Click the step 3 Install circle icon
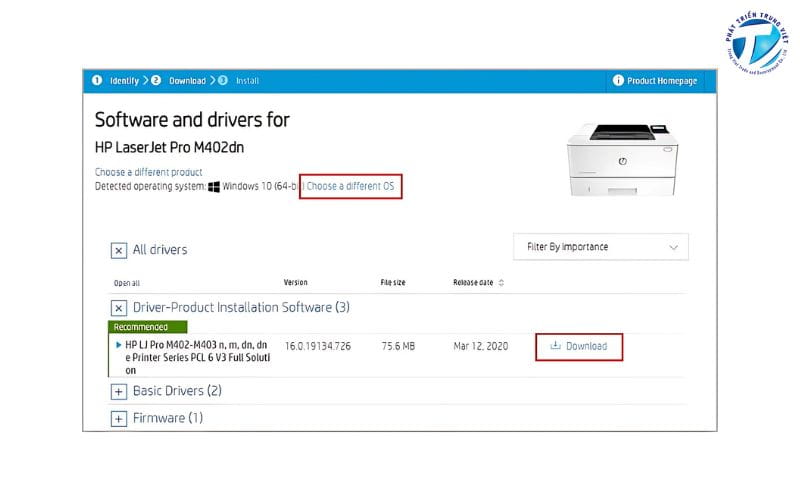The image size is (800, 500). 222,80
